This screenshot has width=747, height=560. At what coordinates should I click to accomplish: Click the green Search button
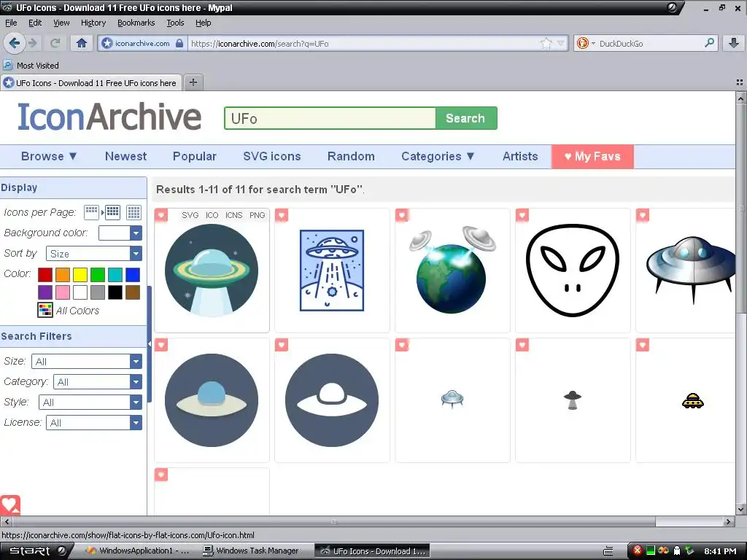[x=465, y=118]
